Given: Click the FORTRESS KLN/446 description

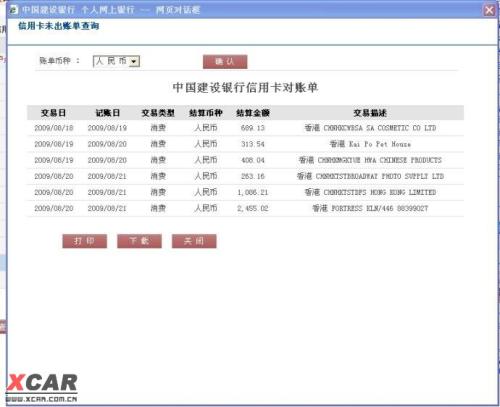Looking at the screenshot, I should click(x=370, y=208).
